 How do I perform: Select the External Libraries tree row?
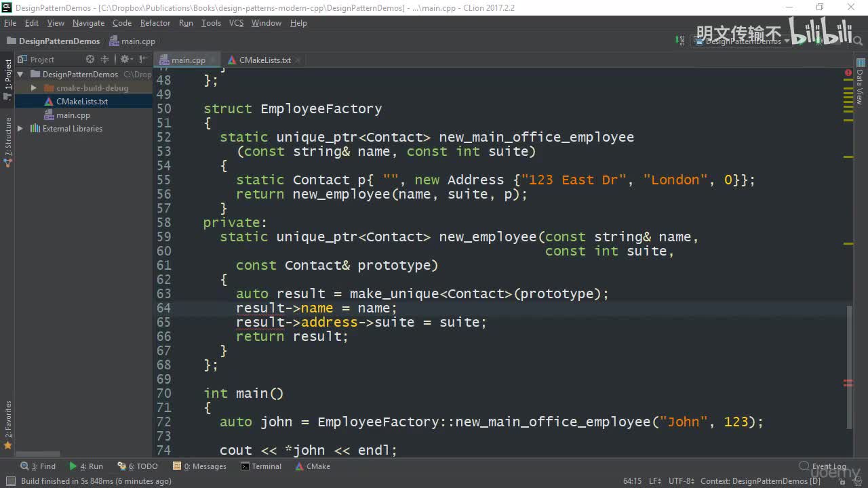tap(83, 129)
